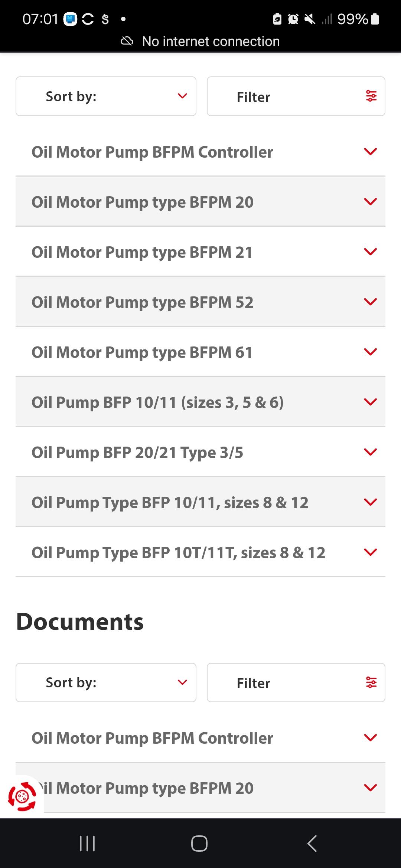Open Filter button under Documents
The image size is (401, 868).
coord(296,683)
